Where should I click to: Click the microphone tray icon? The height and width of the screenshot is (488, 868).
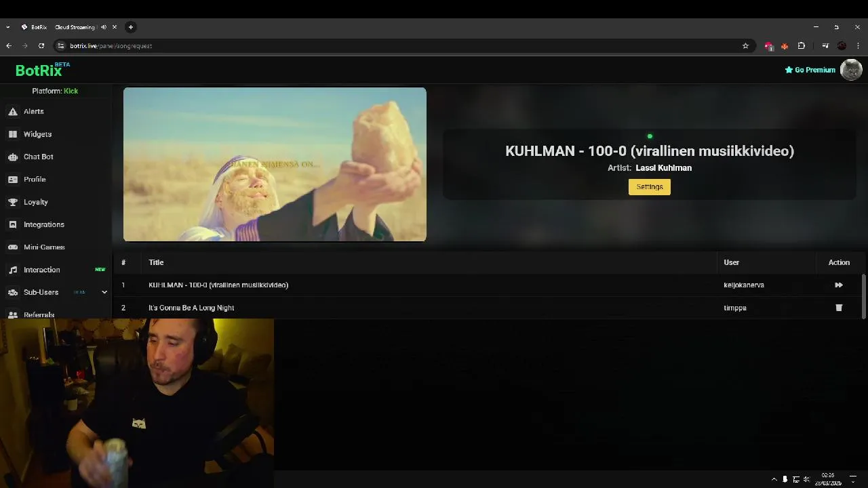tap(785, 479)
